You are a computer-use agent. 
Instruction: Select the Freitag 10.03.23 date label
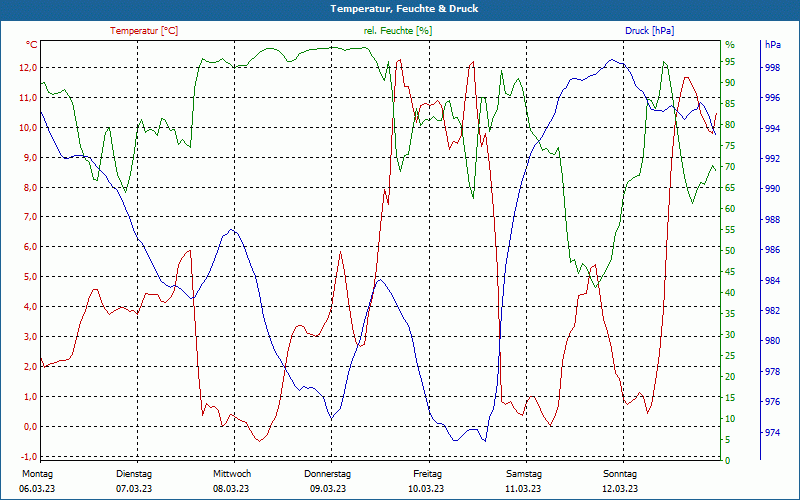(427, 481)
